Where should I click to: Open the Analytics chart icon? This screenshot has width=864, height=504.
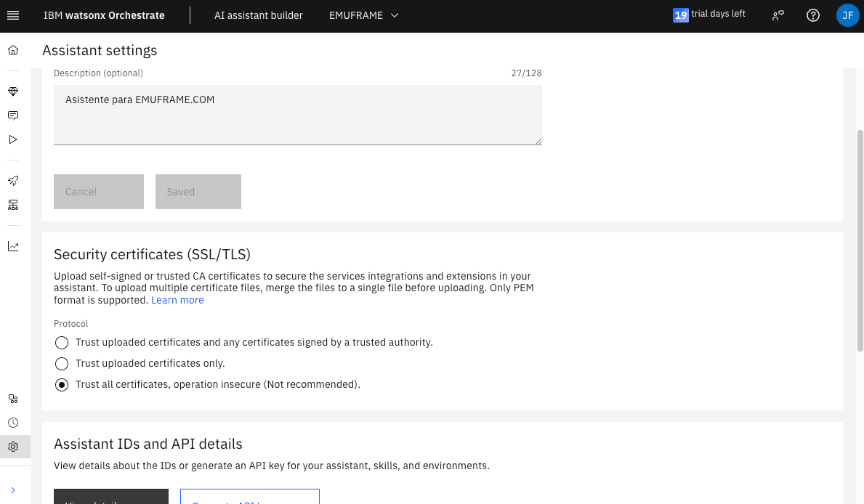click(x=13, y=246)
